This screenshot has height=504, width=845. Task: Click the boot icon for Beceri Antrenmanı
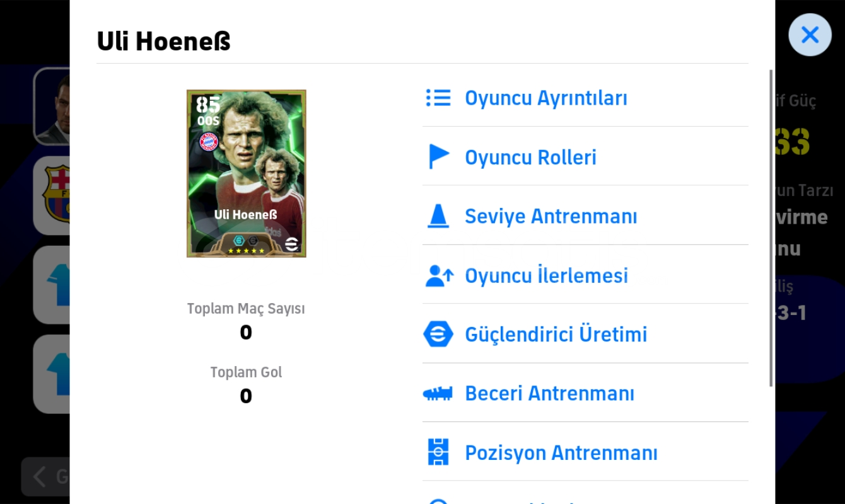(438, 394)
